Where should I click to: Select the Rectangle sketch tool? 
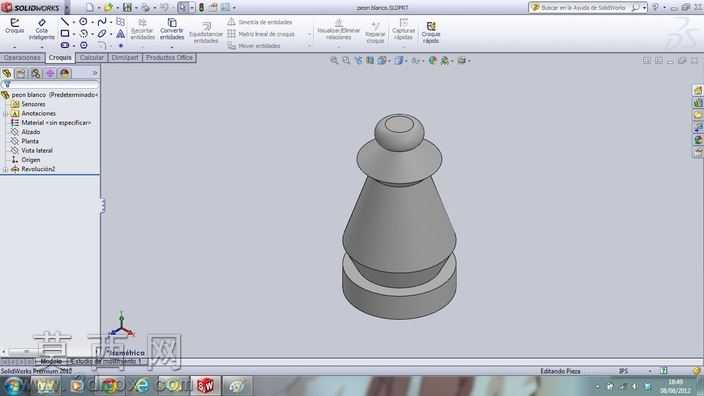pos(65,33)
